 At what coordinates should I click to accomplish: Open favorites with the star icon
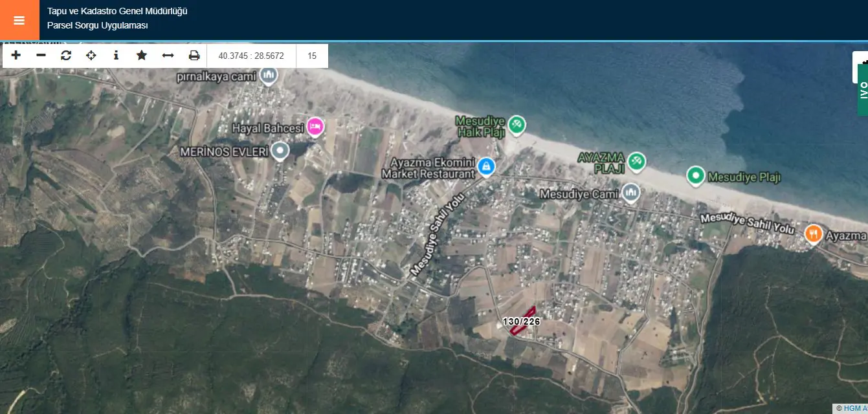click(x=142, y=56)
